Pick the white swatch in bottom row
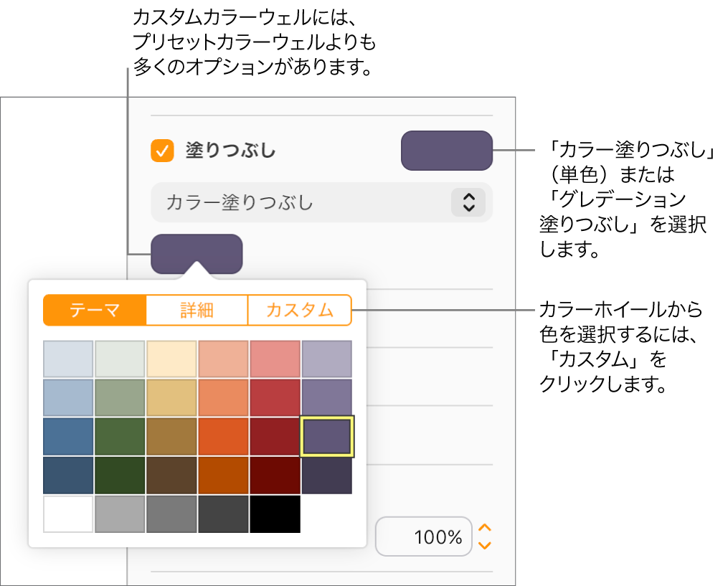 67,513
